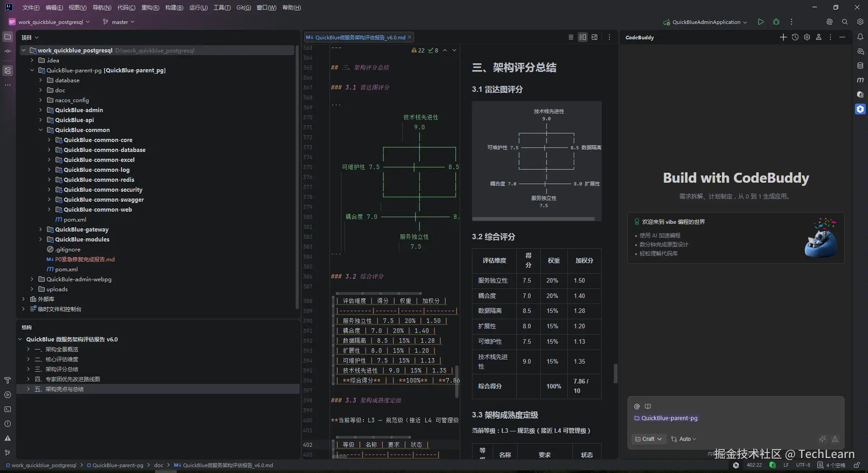The width and height of the screenshot is (868, 473).
Task: Open the 文件(F) menu
Action: tap(31, 7)
